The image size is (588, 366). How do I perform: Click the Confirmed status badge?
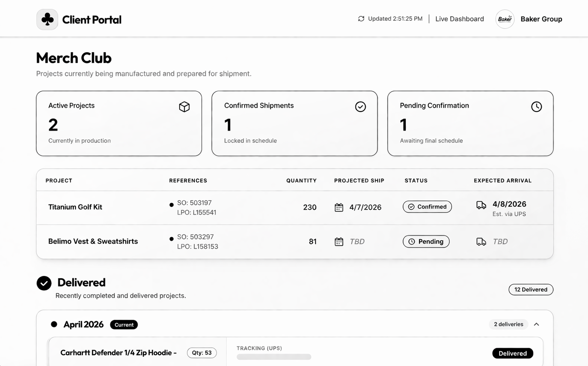tap(427, 206)
